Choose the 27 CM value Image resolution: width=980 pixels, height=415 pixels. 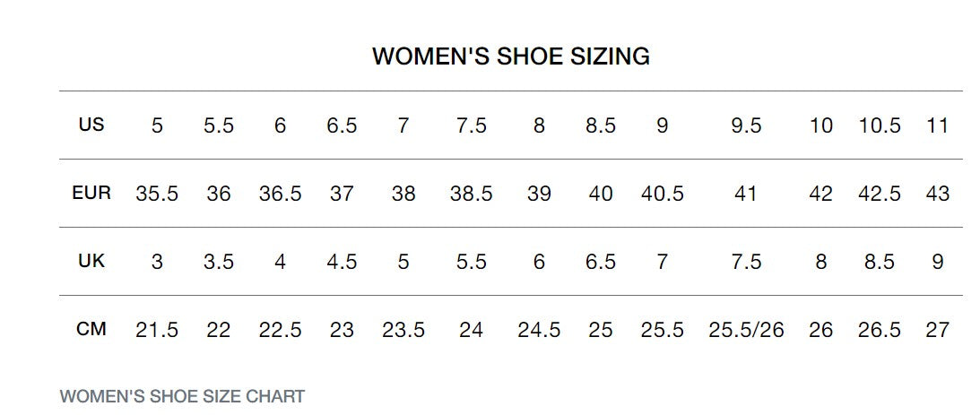coord(937,330)
